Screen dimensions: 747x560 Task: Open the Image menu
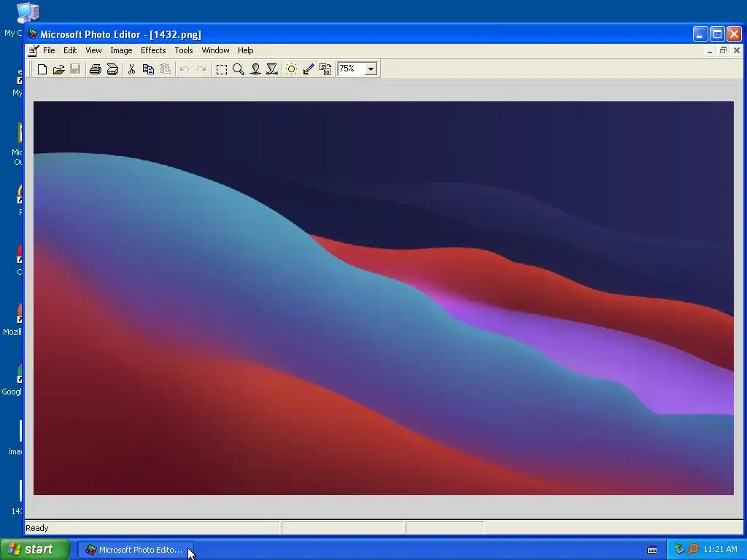click(x=121, y=50)
